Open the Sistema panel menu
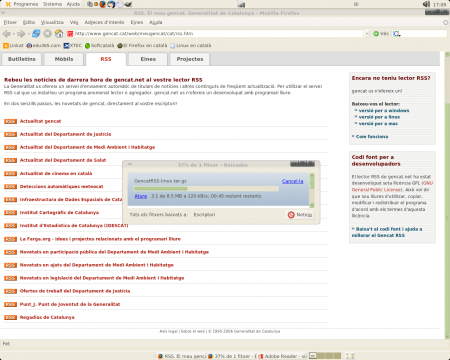The width and height of the screenshot is (450, 360). coord(52,4)
